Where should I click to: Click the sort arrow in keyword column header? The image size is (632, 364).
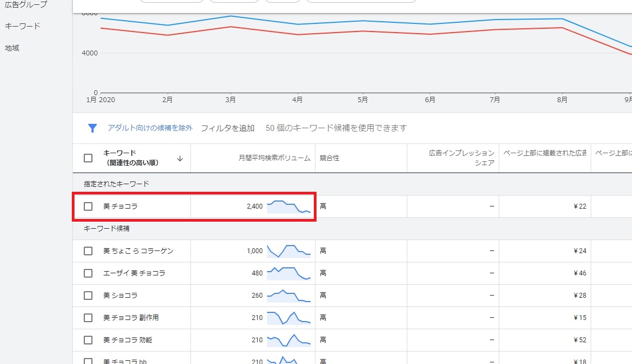(x=180, y=159)
